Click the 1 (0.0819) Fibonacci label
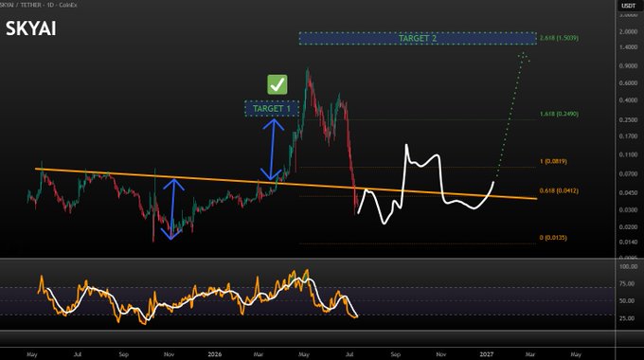Image resolution: width=644 pixels, height=360 pixels. [x=554, y=161]
